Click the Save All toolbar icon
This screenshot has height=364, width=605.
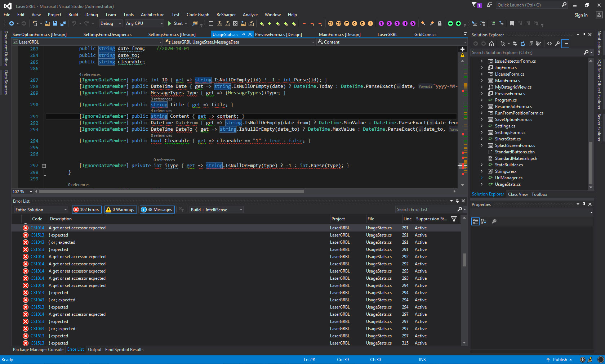click(x=62, y=23)
